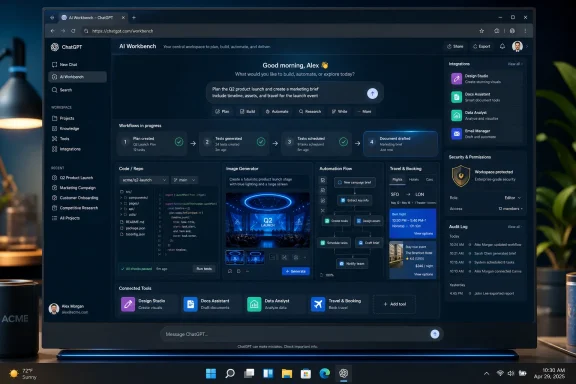Open Search in the left sidebar
The height and width of the screenshot is (384, 576).
pos(62,90)
